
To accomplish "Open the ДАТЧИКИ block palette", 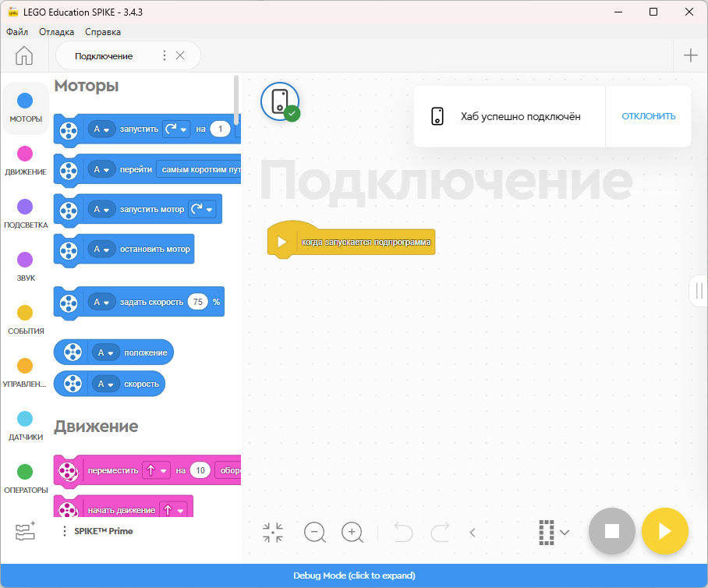I will tap(26, 422).
